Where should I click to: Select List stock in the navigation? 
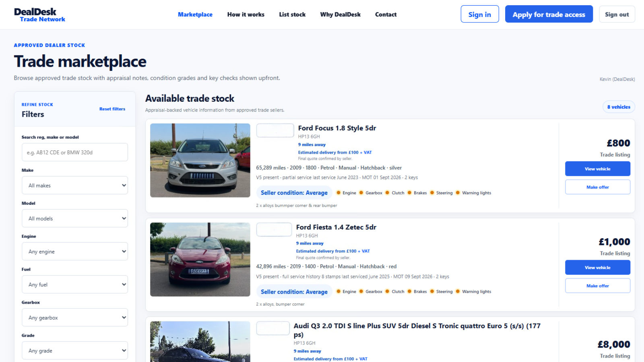[292, 14]
